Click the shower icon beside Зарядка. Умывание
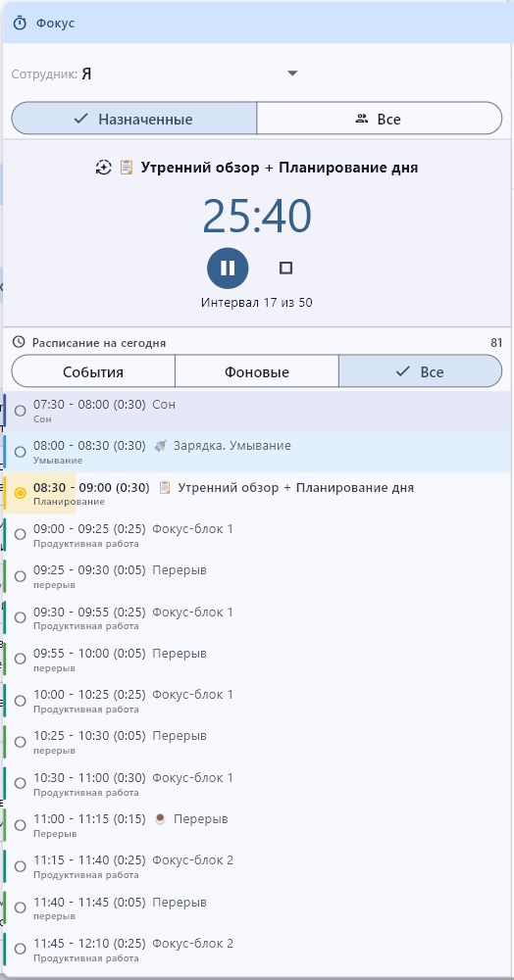This screenshot has width=514, height=980. (x=161, y=446)
